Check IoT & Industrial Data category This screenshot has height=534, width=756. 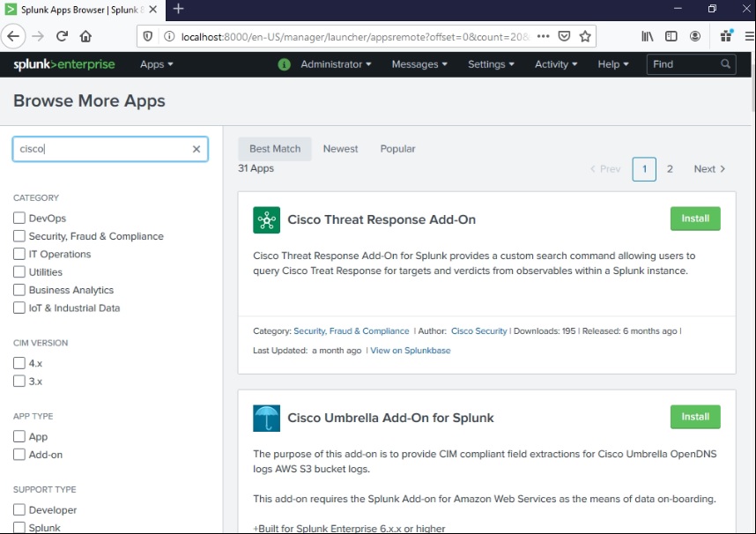pyautogui.click(x=19, y=308)
